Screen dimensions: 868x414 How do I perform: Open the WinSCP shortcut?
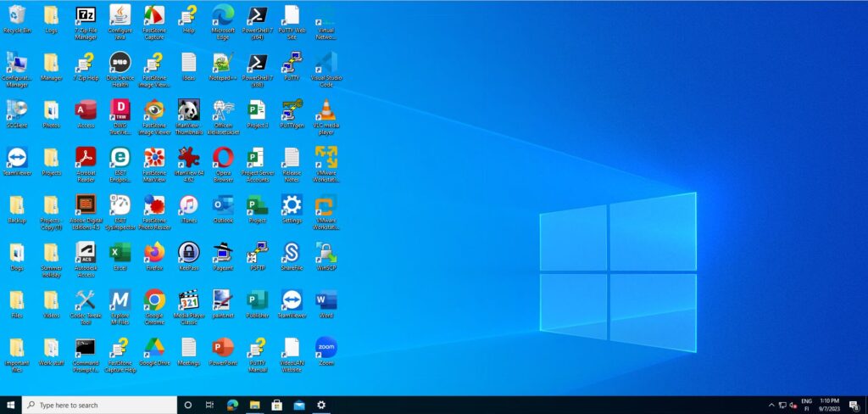pos(325,252)
